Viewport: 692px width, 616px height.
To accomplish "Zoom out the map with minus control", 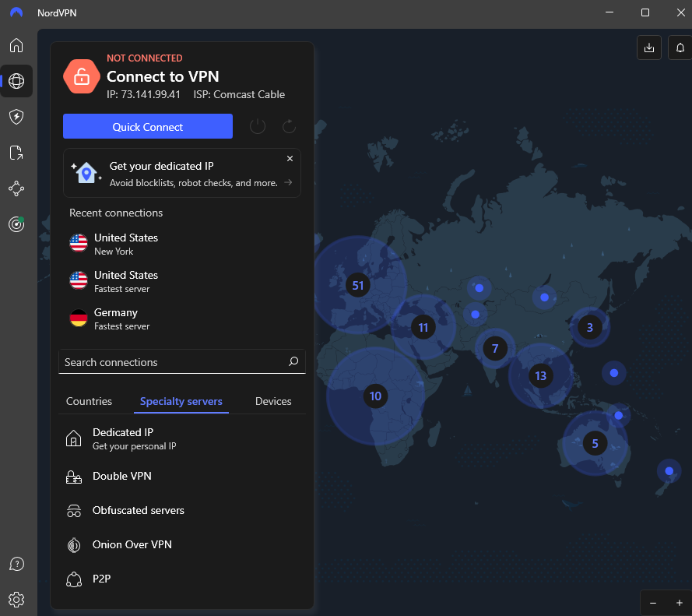I will point(653,603).
